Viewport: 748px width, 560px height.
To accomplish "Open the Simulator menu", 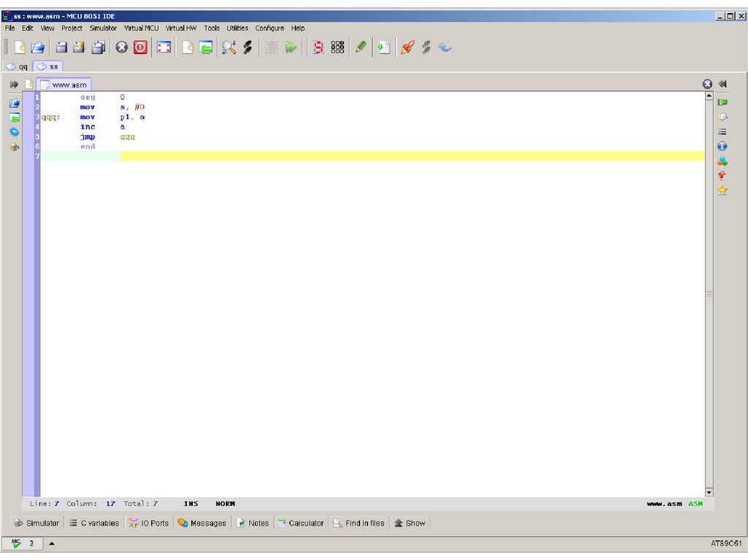I will [103, 28].
